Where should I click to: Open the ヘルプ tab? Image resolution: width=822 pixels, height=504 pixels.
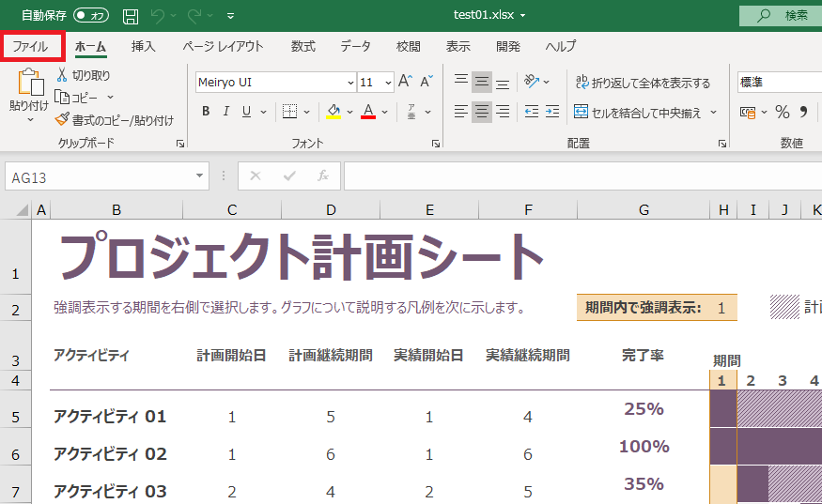click(561, 46)
